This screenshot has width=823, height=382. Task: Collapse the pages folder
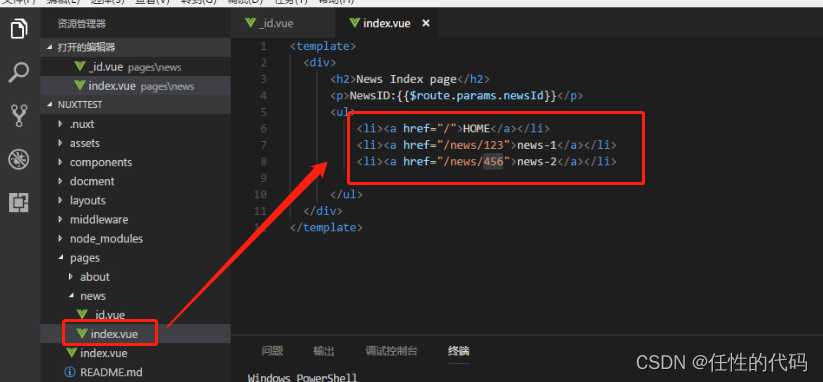135,258
